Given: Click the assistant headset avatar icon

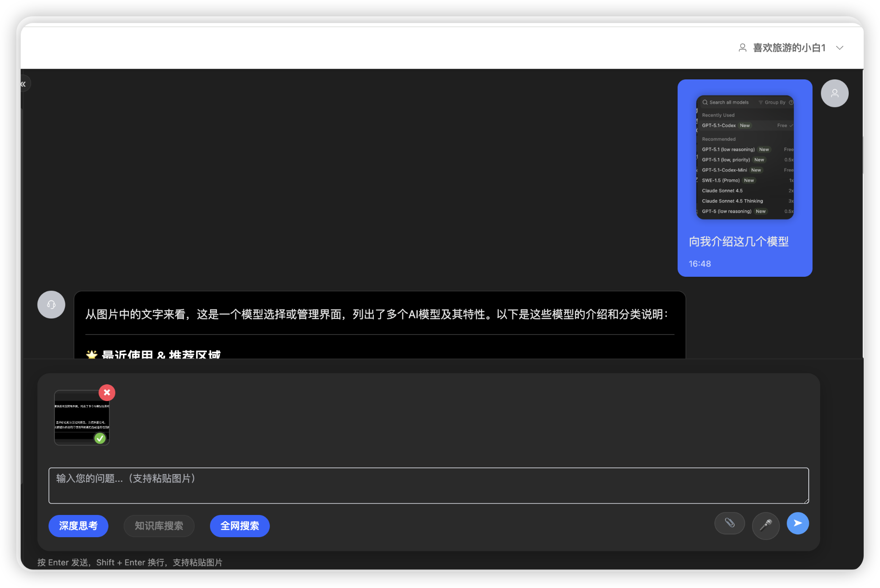Looking at the screenshot, I should tap(51, 304).
